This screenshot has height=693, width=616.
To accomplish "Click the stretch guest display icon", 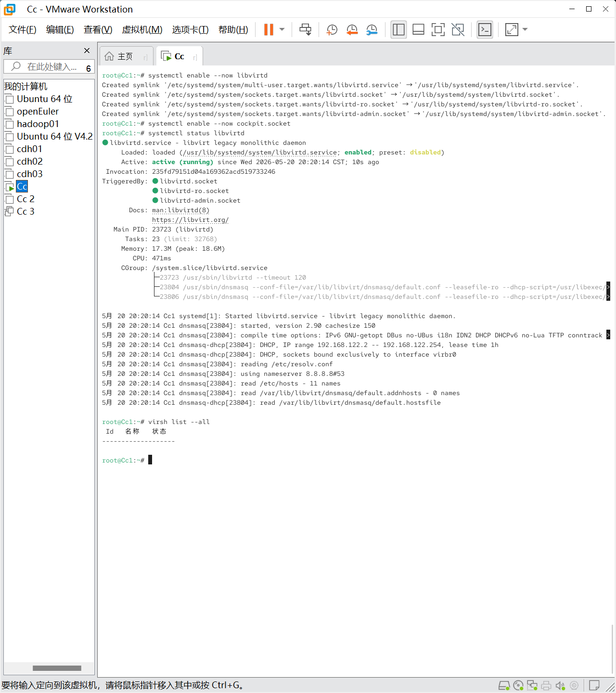I will [x=512, y=29].
